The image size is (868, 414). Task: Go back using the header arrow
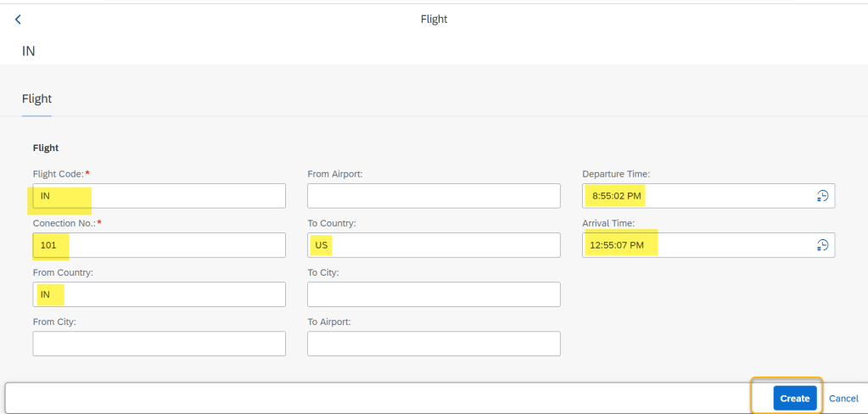coord(18,20)
